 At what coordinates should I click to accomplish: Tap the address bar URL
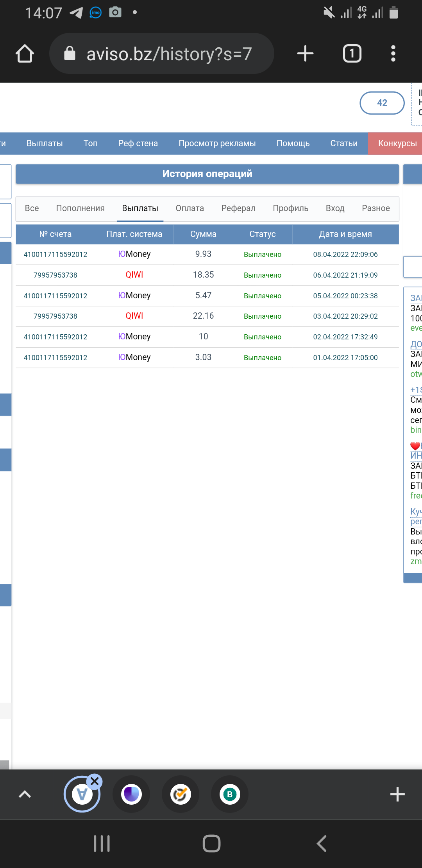point(169,54)
